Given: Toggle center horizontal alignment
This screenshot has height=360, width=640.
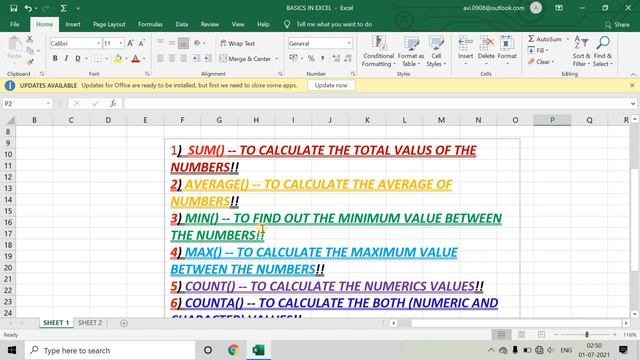Looking at the screenshot, I should point(172,59).
